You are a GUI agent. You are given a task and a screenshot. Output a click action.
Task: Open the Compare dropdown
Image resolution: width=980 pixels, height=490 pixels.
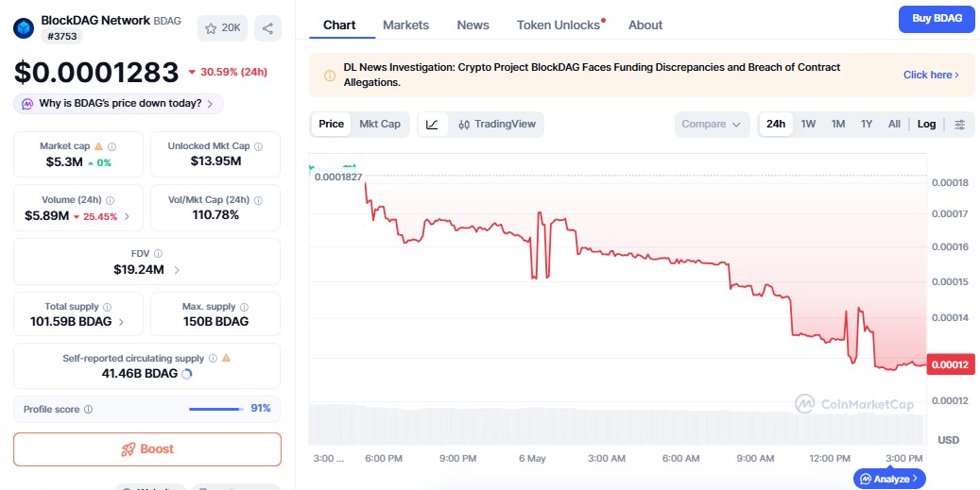coord(712,125)
